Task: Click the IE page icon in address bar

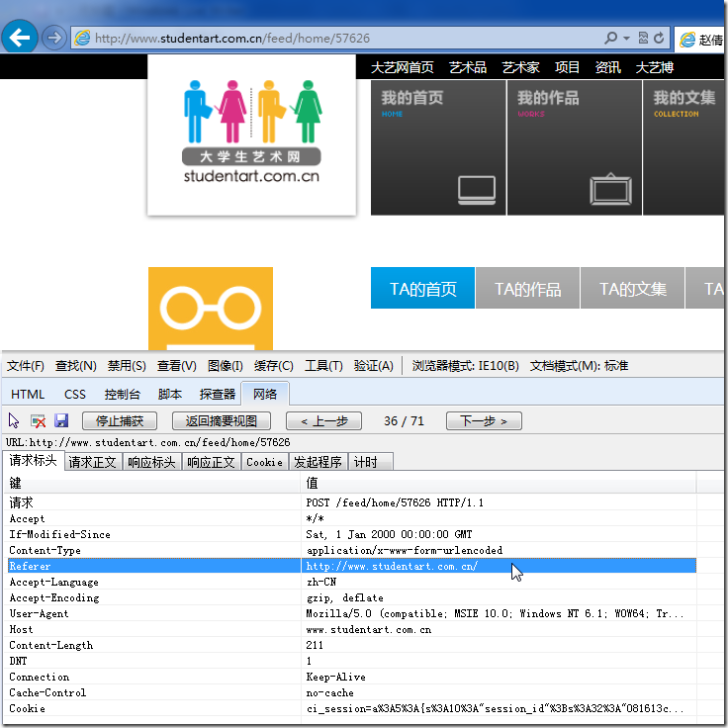Action: pyautogui.click(x=83, y=38)
